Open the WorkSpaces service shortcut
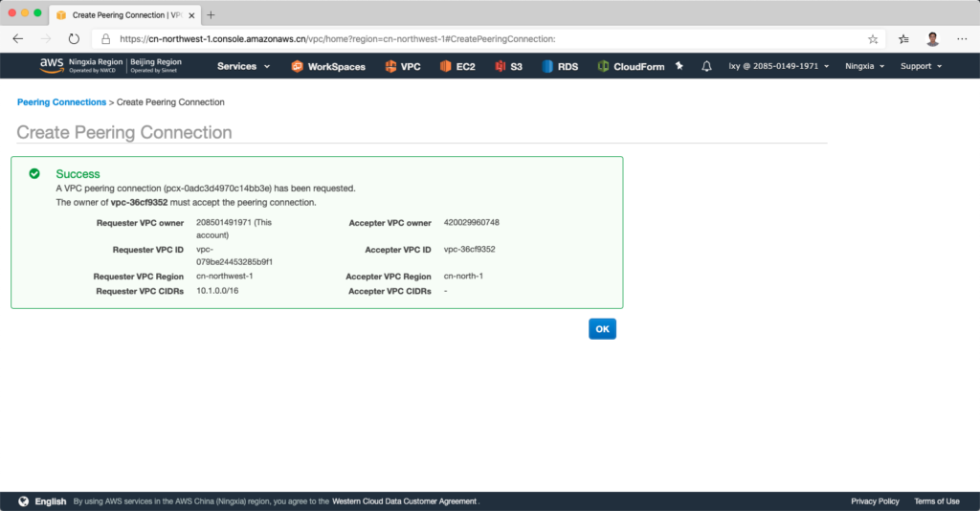Viewport: 980px width, 511px height. point(328,66)
